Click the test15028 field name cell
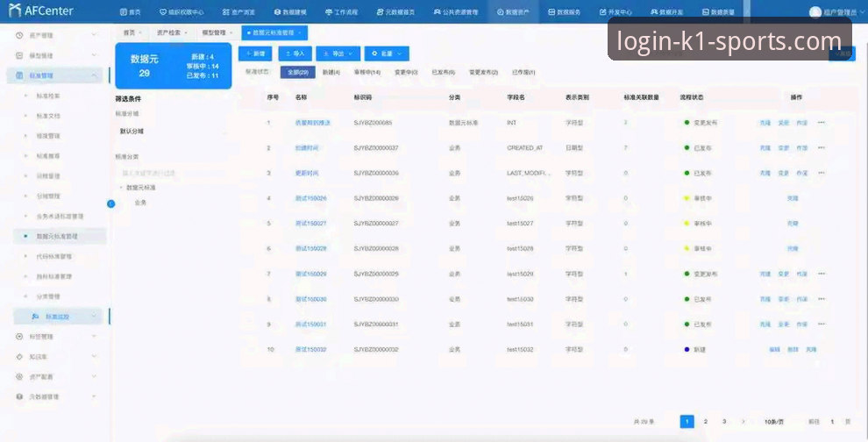 [x=520, y=249]
